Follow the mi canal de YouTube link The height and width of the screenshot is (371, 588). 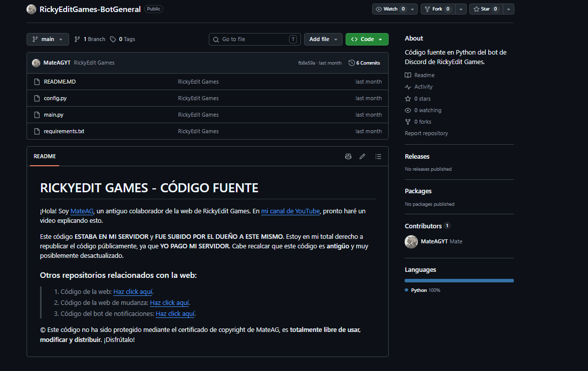290,211
